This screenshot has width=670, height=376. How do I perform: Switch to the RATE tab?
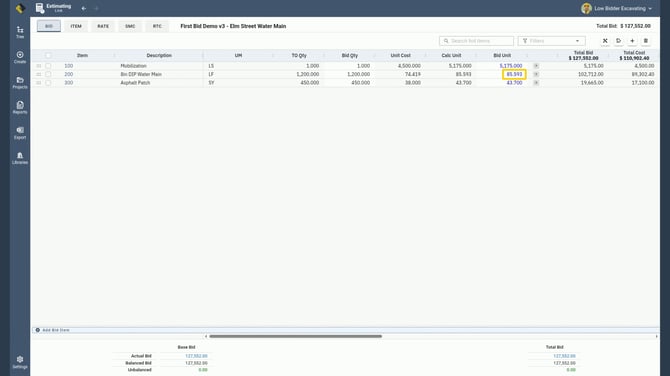point(103,26)
